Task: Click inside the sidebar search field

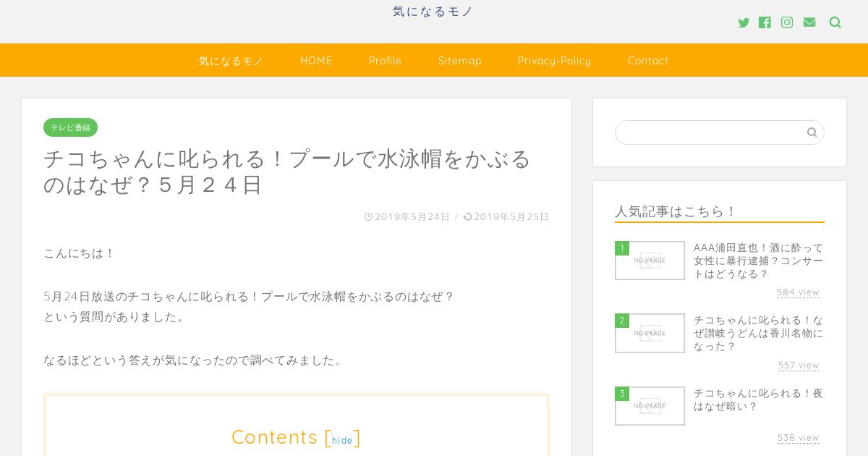Action: (x=720, y=132)
